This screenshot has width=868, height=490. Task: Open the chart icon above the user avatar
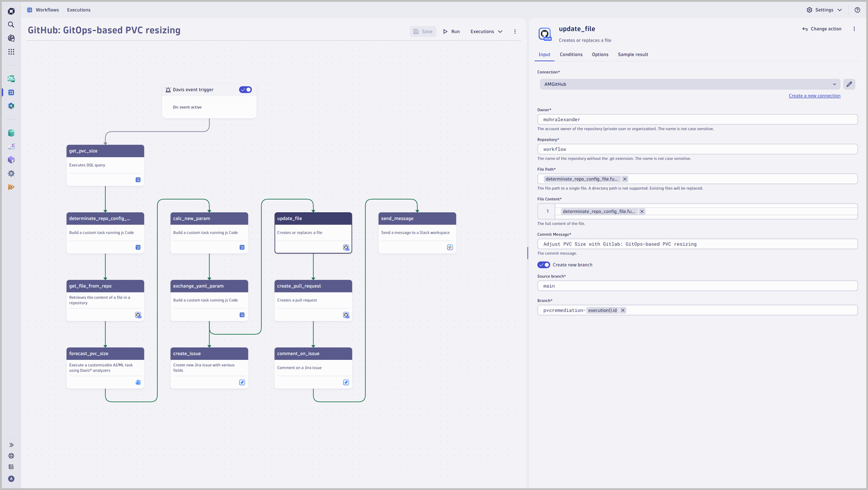click(11, 467)
